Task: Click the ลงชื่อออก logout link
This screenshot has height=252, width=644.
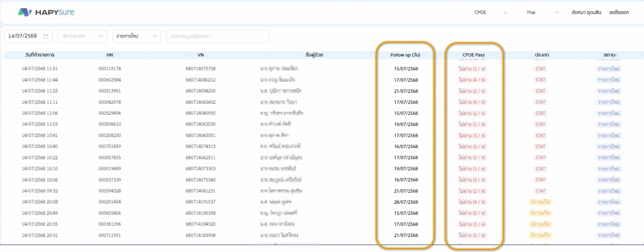Action: (x=619, y=12)
